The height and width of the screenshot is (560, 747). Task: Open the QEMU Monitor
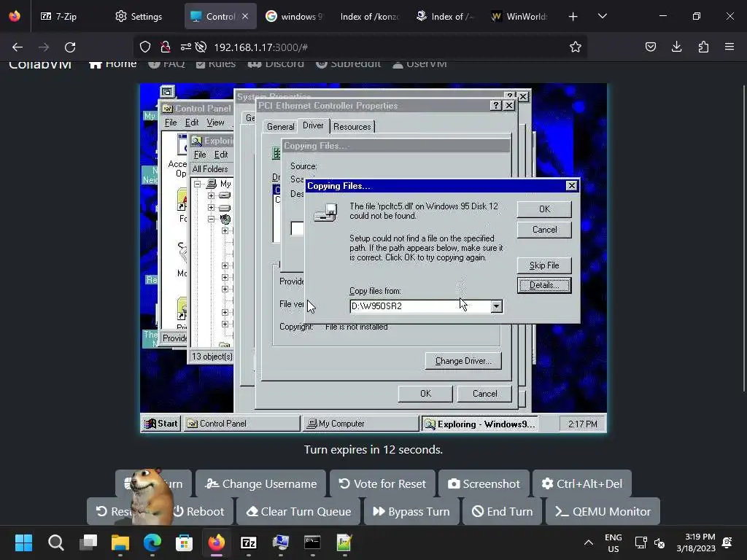pyautogui.click(x=603, y=511)
